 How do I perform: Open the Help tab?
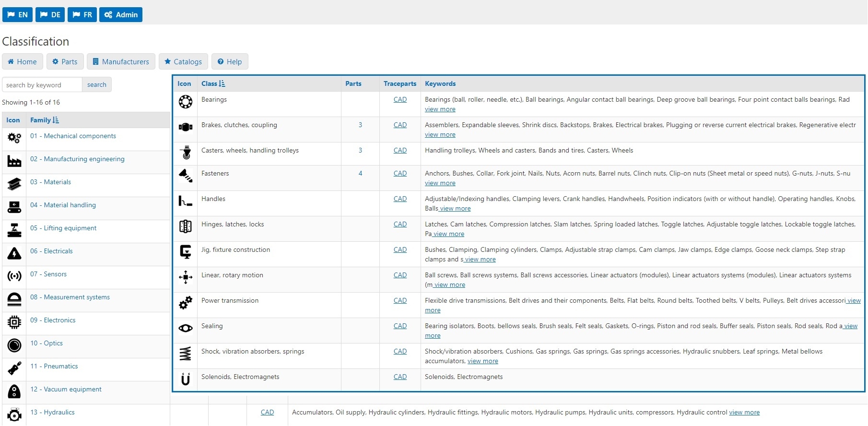(x=230, y=61)
